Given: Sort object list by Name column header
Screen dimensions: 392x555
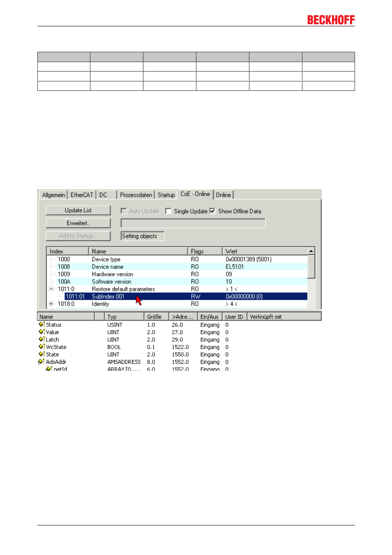Looking at the screenshot, I should click(138, 251).
